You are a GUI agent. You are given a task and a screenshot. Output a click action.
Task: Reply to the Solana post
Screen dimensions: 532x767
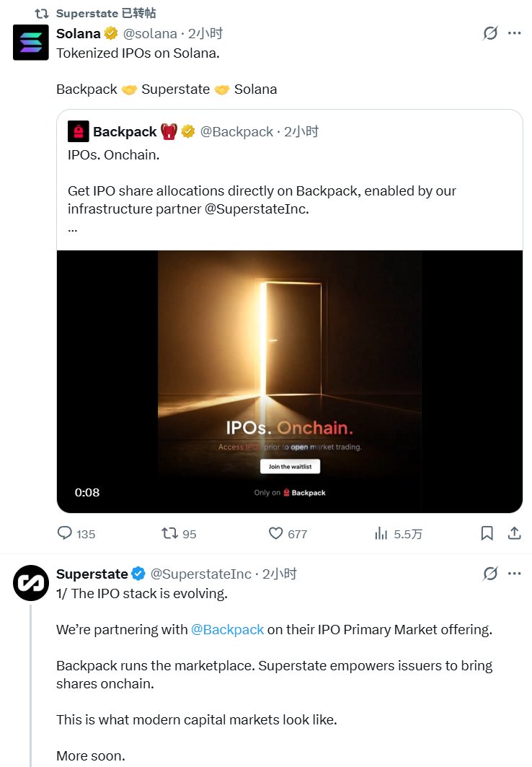point(66,533)
